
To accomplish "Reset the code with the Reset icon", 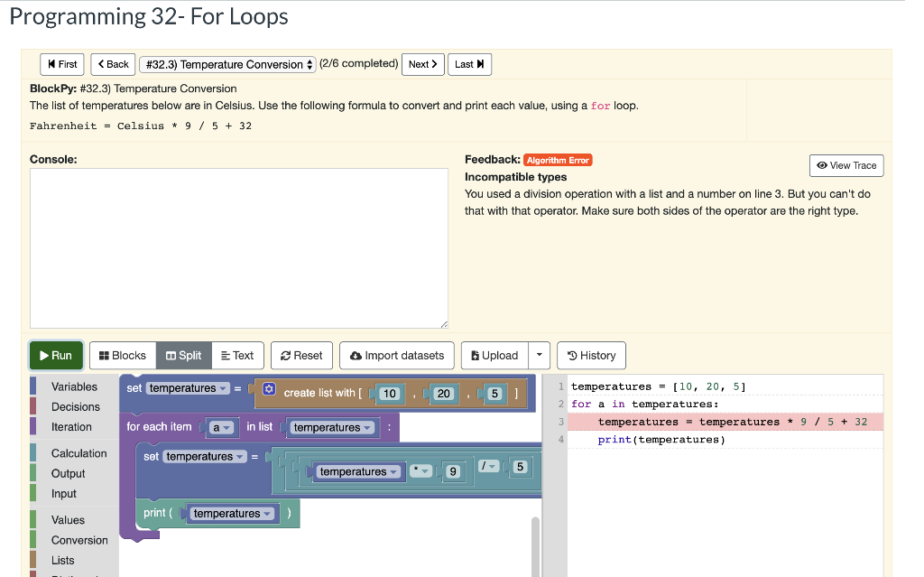I will 301,355.
